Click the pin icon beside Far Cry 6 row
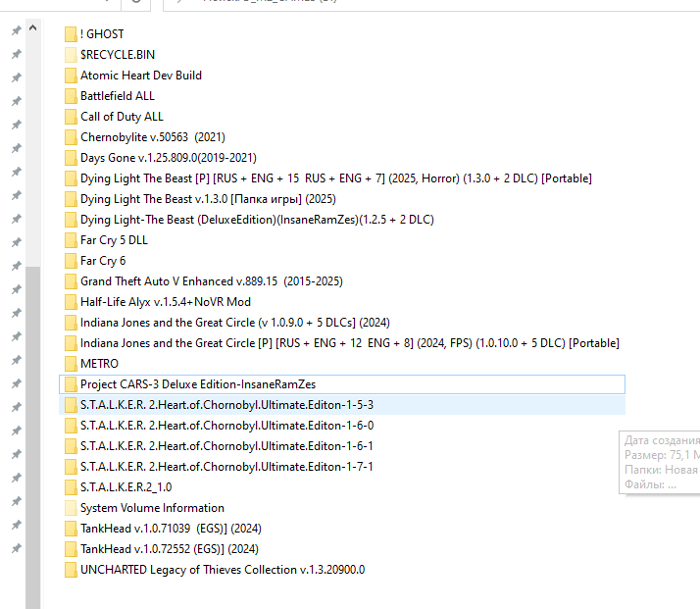 16,266
